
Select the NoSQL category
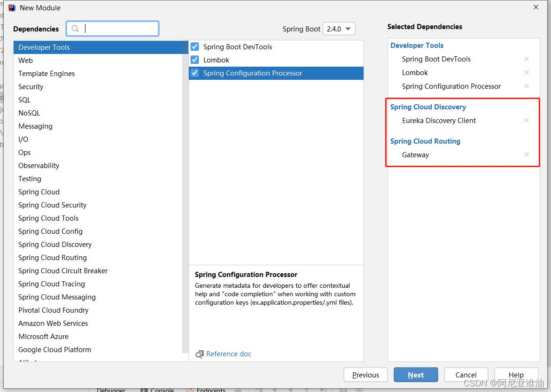pos(98,113)
